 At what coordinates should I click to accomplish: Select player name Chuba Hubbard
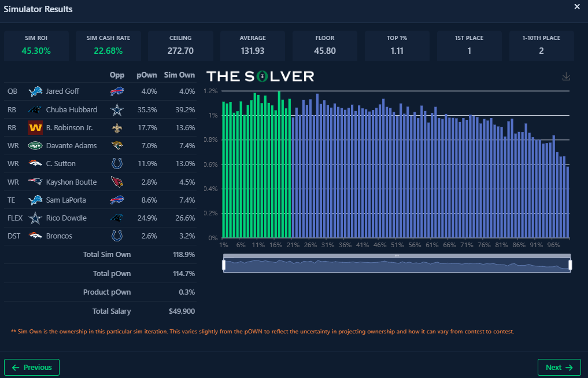(72, 109)
